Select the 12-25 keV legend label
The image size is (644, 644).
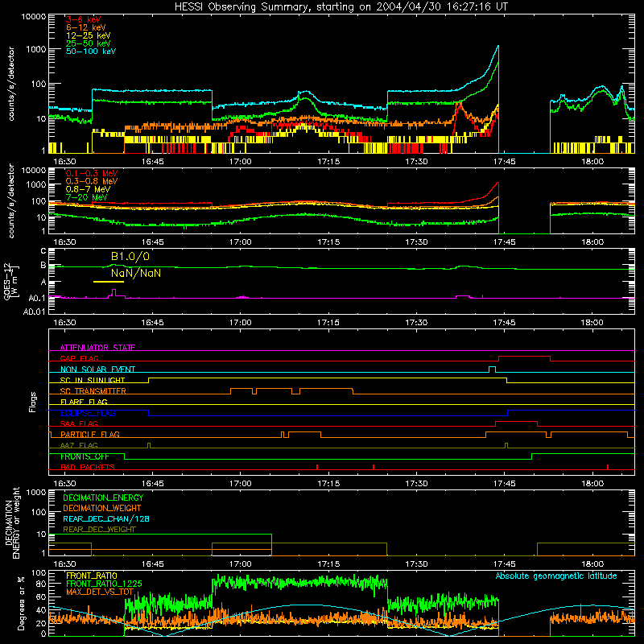89,35
